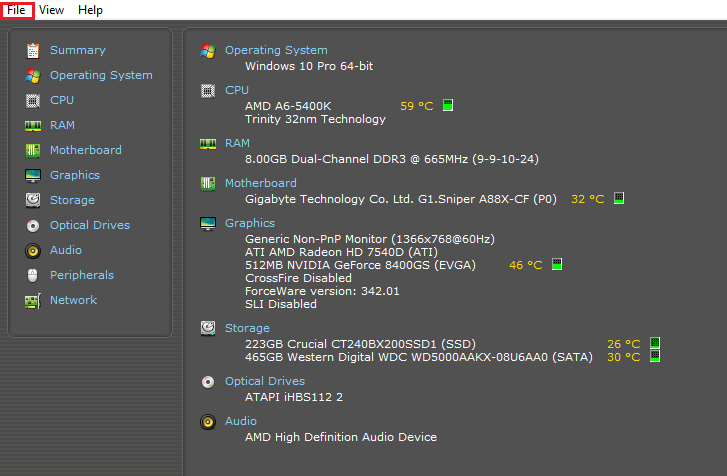The image size is (727, 476).
Task: Click the 223GB Crucial CT240BX200SSD1 line
Action: click(x=360, y=344)
